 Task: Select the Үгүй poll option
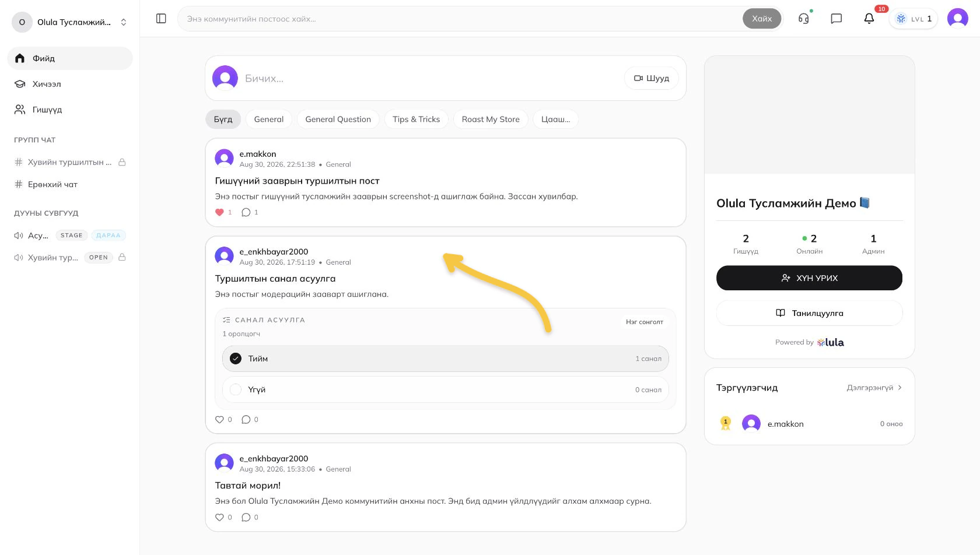point(445,389)
